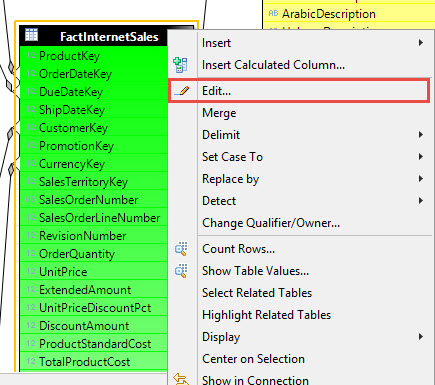This screenshot has height=385, width=435.
Task: Select the UnitPrice column
Action: tap(93, 271)
